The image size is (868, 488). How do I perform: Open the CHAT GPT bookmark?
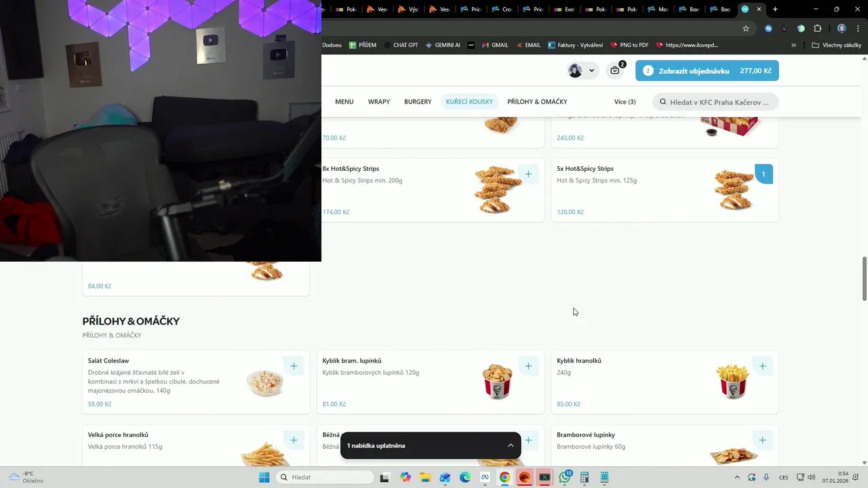[x=400, y=45]
